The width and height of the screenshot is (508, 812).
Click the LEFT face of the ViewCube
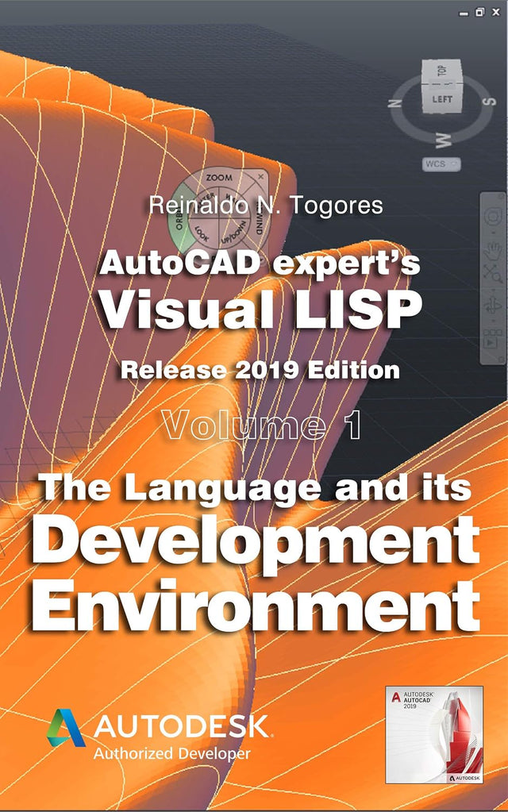click(x=441, y=98)
